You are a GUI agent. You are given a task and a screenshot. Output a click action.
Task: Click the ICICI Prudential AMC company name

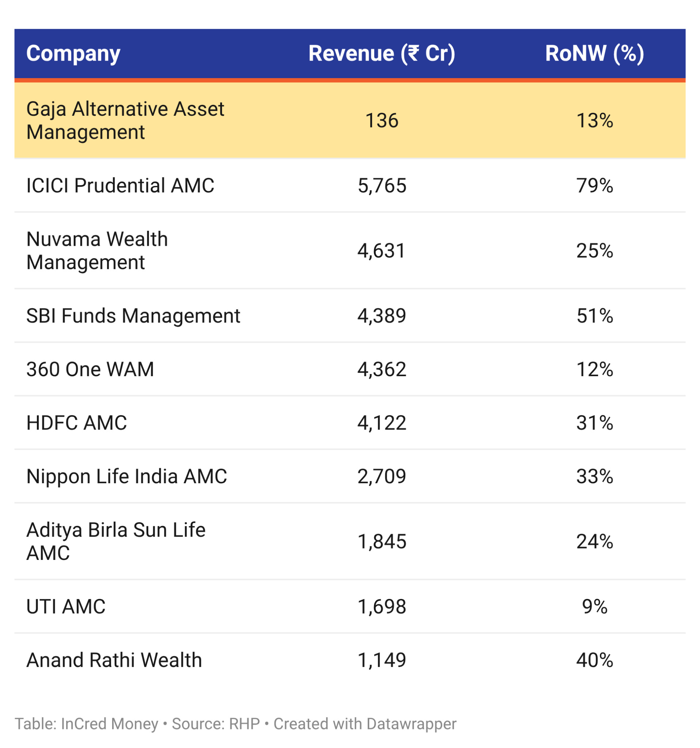[x=121, y=186]
